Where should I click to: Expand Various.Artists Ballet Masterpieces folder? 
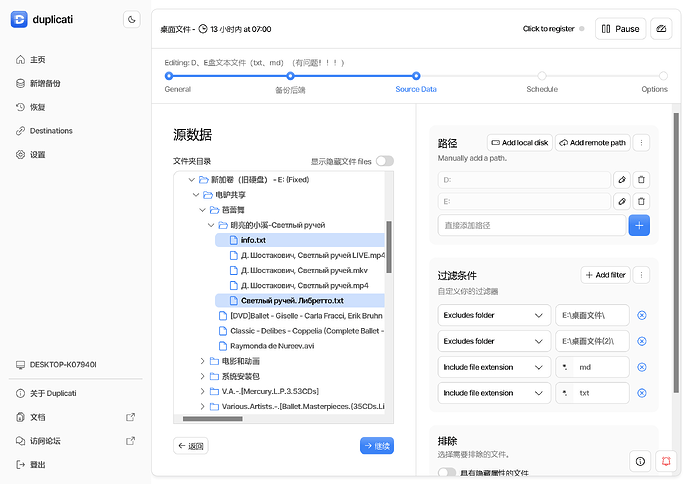tap(202, 406)
